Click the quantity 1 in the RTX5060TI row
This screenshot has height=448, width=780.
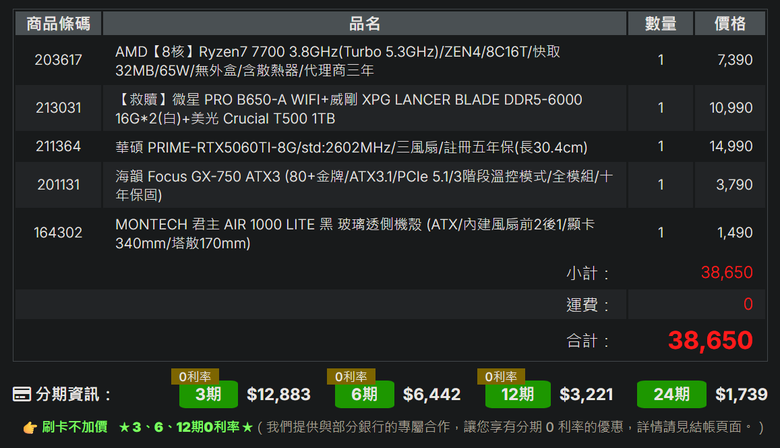[661, 146]
